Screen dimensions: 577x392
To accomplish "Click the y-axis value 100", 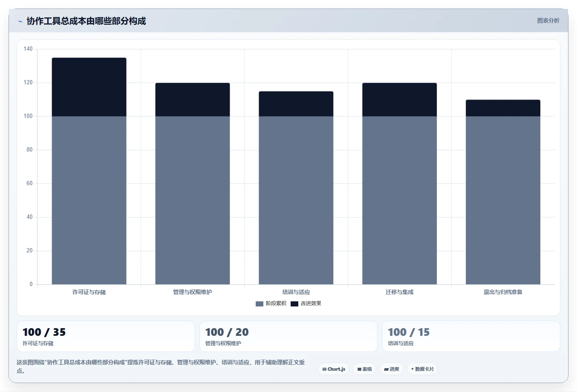I will point(28,116).
